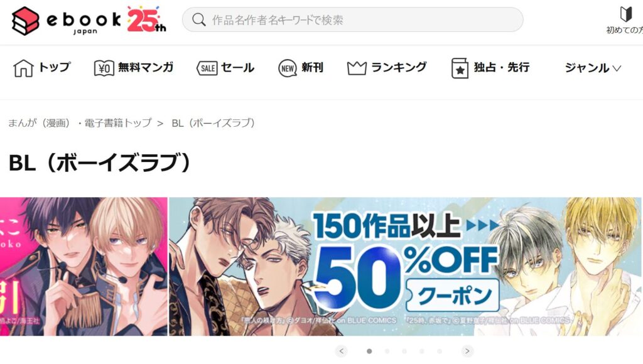This screenshot has width=643, height=364.
Task: Follow まんが（漫画）・電子書籍トップ breadcrumb link
Action: [80, 123]
